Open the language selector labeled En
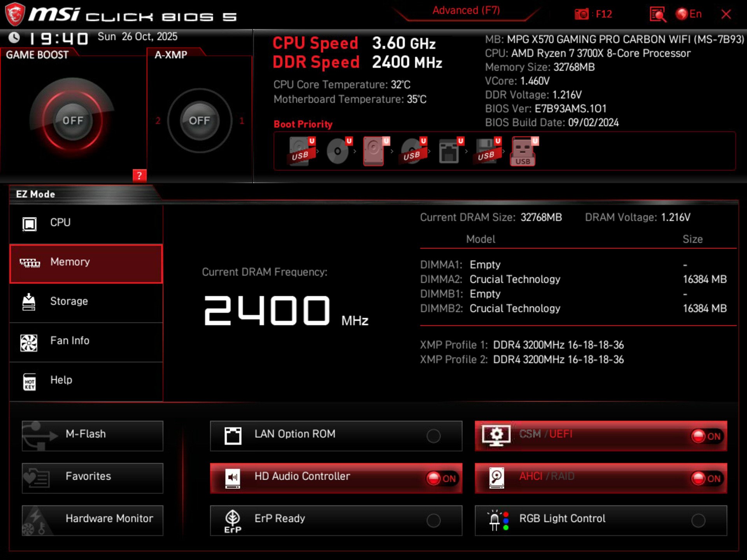This screenshot has height=560, width=747. [x=689, y=14]
